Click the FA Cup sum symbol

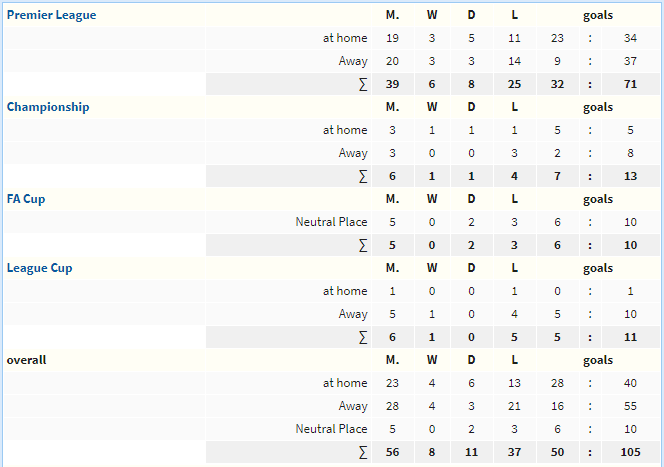click(x=363, y=245)
